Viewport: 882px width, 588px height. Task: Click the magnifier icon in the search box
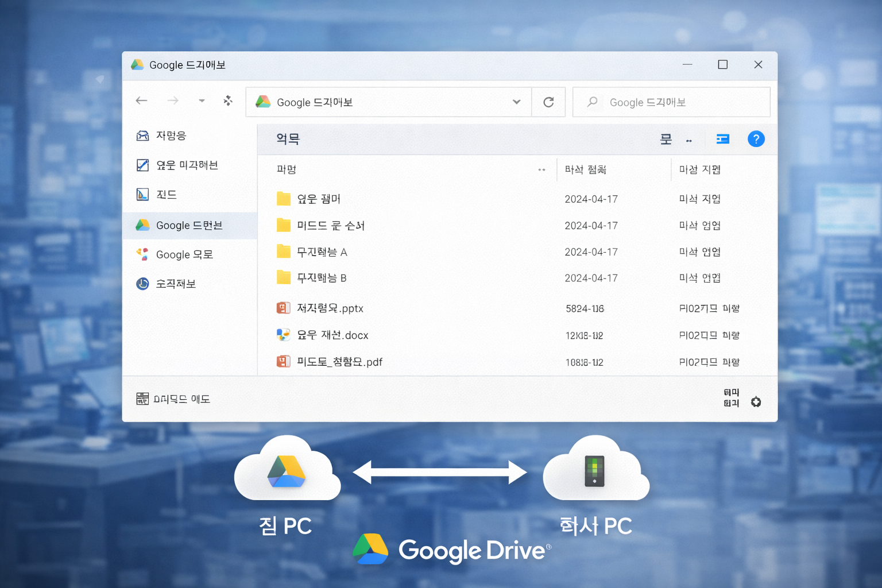(592, 102)
